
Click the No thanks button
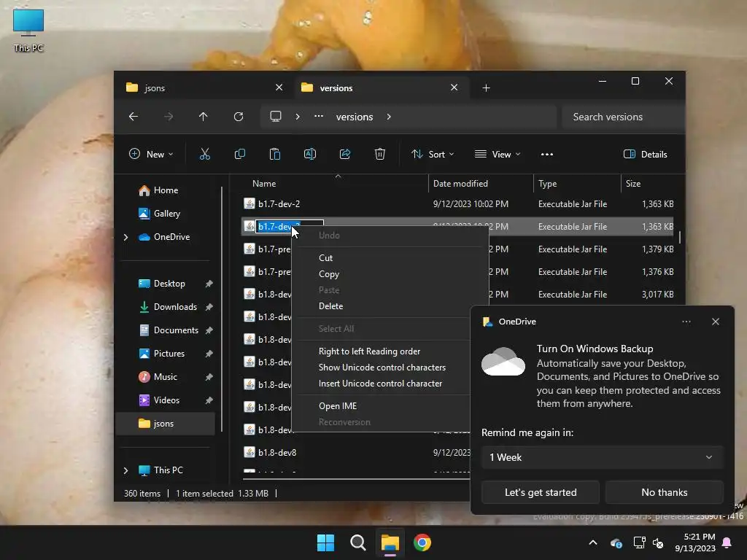pyautogui.click(x=664, y=492)
